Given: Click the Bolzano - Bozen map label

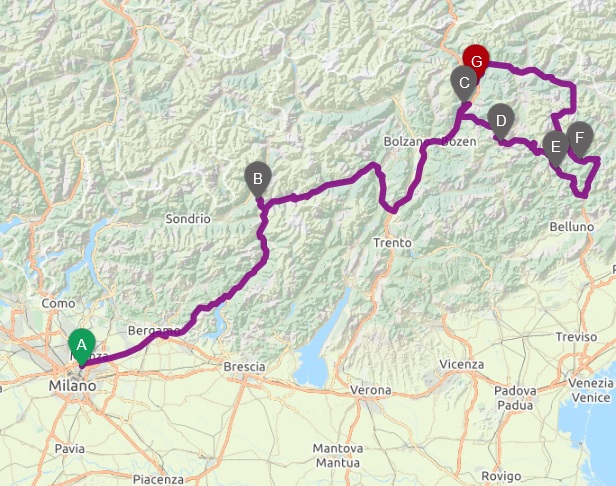Looking at the screenshot, I should [430, 141].
